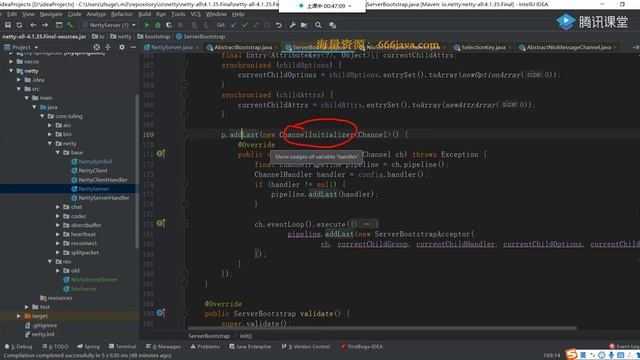
Task: Click the caret position 169:14 in status bar
Action: click(551, 356)
